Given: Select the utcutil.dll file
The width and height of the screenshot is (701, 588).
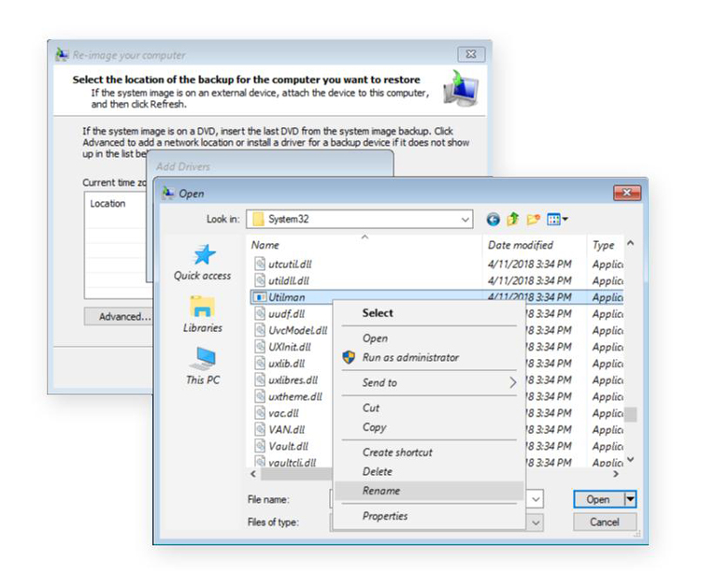Looking at the screenshot, I should (x=288, y=265).
